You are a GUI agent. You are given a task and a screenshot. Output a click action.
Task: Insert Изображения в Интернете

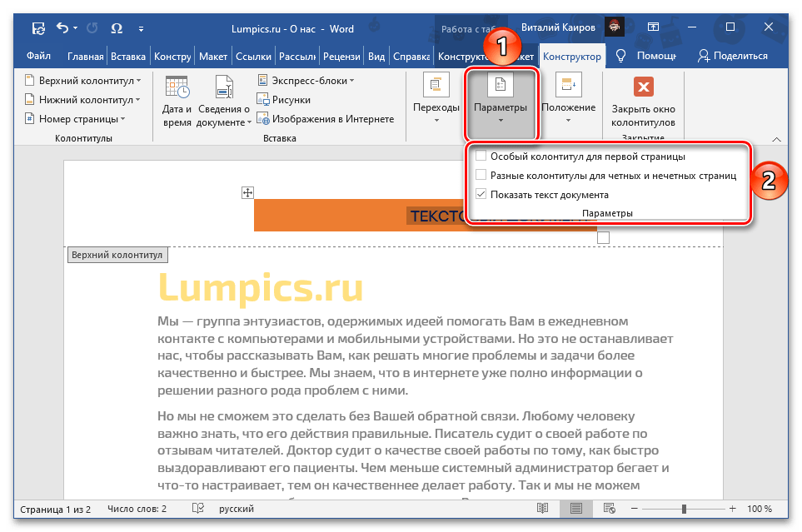326,119
